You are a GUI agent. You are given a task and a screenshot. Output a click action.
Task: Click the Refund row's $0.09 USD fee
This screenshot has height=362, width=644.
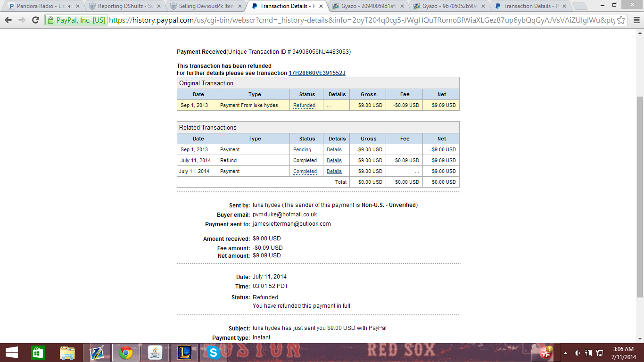[x=407, y=160]
